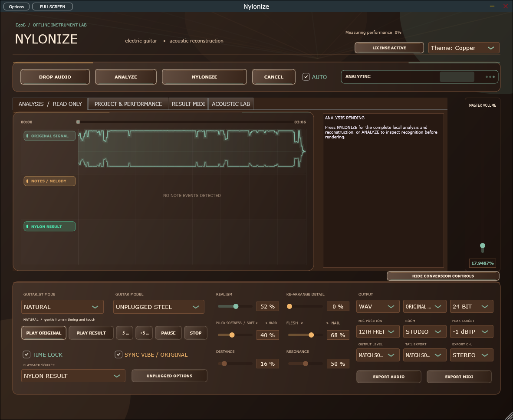This screenshot has width=513, height=420.
Task: Click the Realism 52 % value field
Action: pyautogui.click(x=268, y=306)
